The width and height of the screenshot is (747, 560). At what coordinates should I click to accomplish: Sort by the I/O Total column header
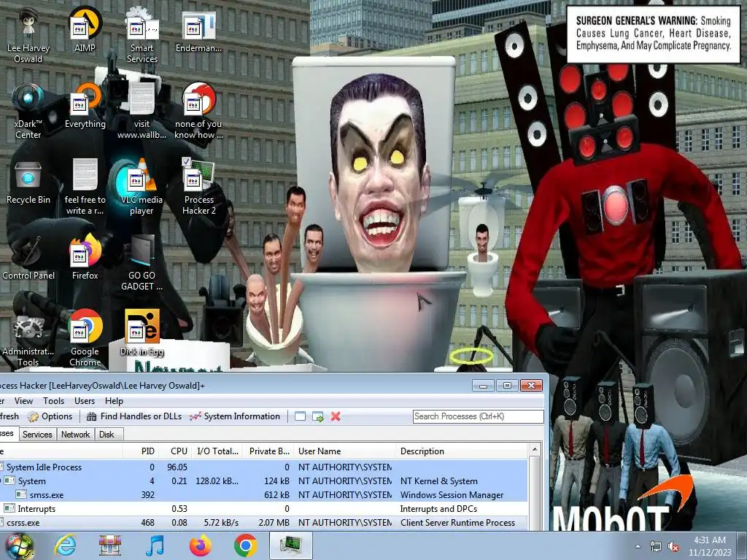coord(217,451)
